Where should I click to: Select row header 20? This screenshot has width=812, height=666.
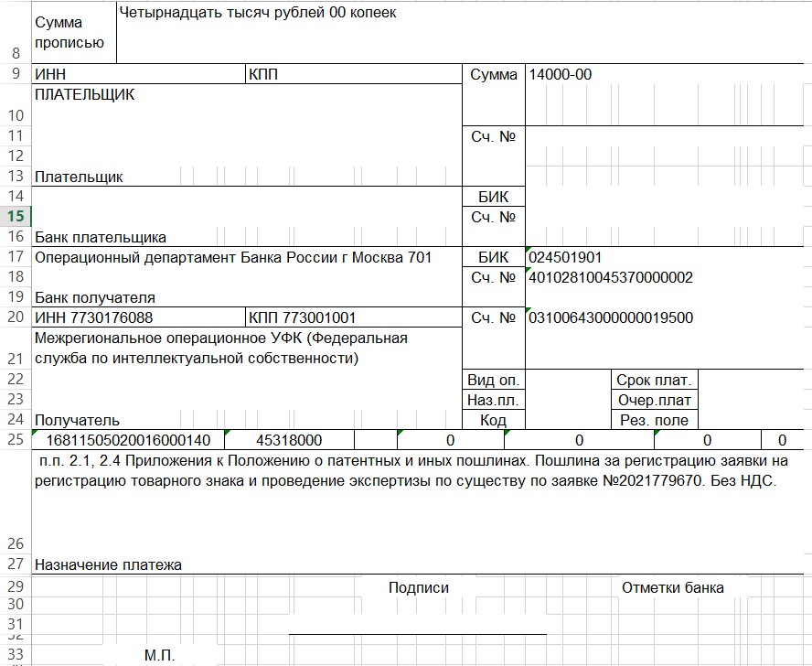(16, 317)
